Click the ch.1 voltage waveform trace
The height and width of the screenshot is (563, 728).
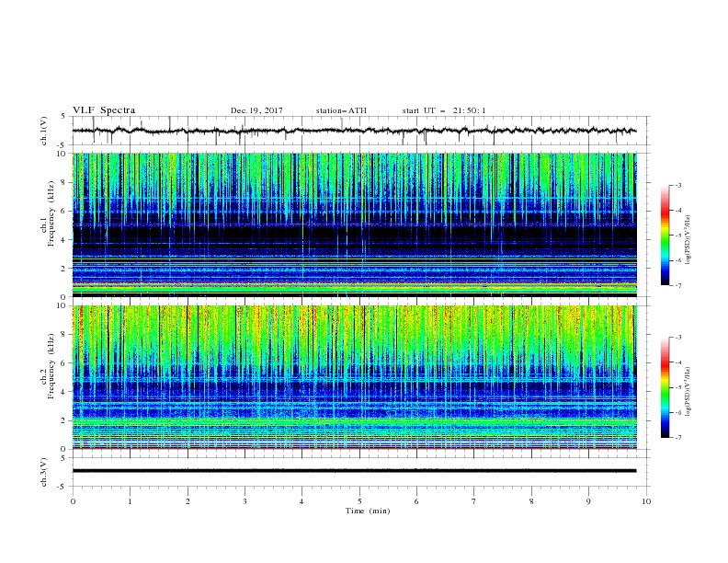point(354,131)
